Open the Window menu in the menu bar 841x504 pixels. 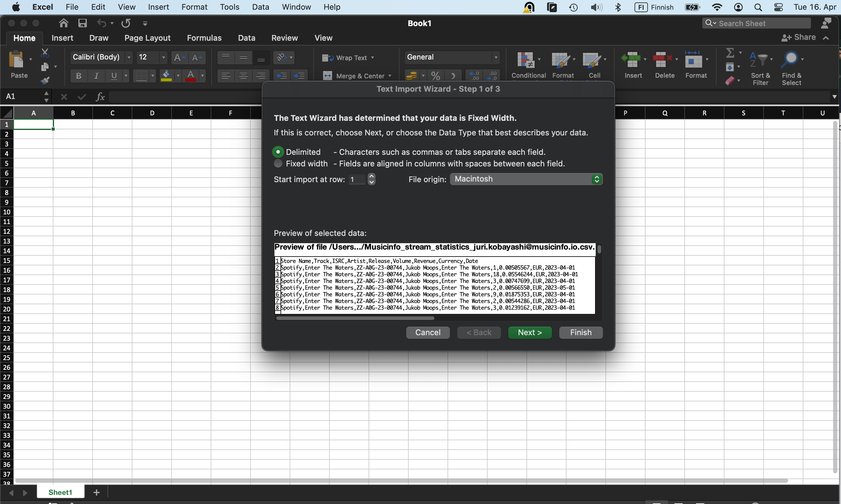pos(296,7)
